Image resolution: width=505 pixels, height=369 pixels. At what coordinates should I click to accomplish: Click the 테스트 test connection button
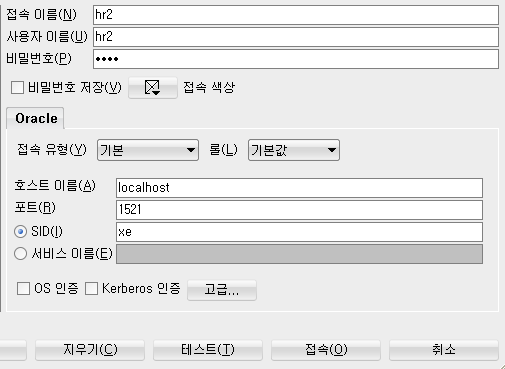[x=208, y=350]
